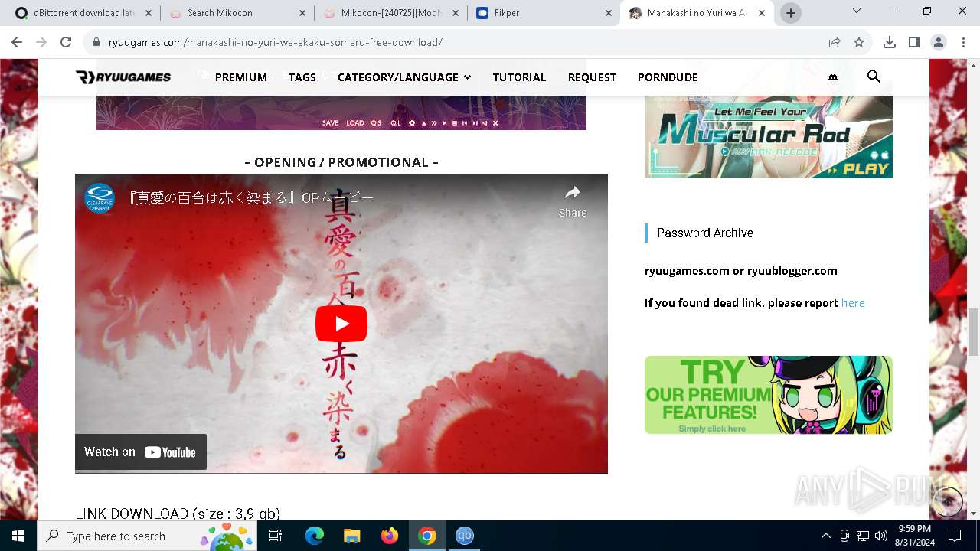Click the Password Archive heading
Image resolution: width=980 pixels, height=551 pixels.
point(705,233)
